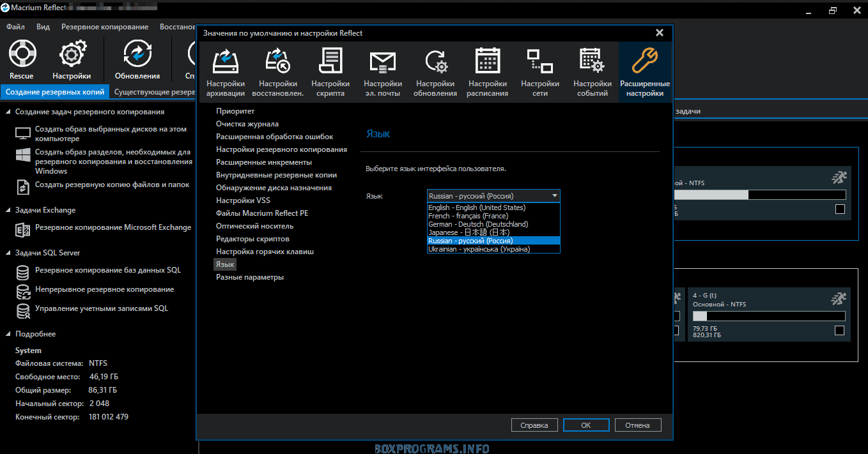The image size is (868, 454).
Task: Open Настройки сети page
Action: (540, 73)
